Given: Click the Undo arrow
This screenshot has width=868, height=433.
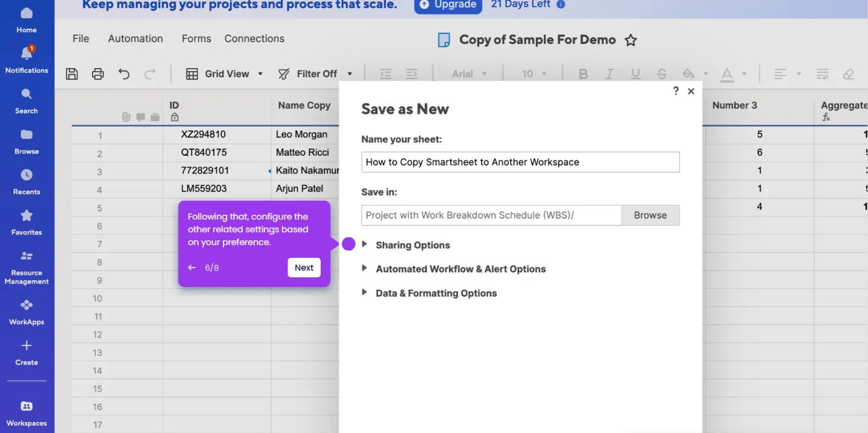Looking at the screenshot, I should click(x=124, y=74).
